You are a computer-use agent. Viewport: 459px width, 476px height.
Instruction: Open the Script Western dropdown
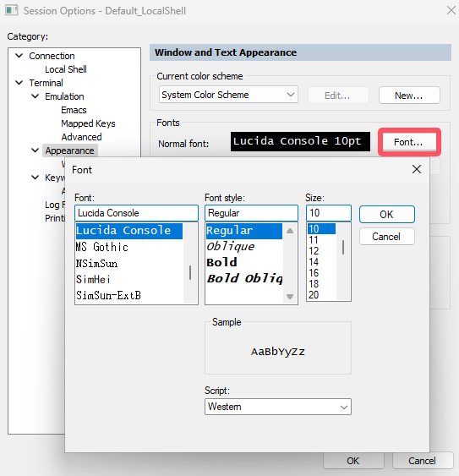(x=278, y=407)
